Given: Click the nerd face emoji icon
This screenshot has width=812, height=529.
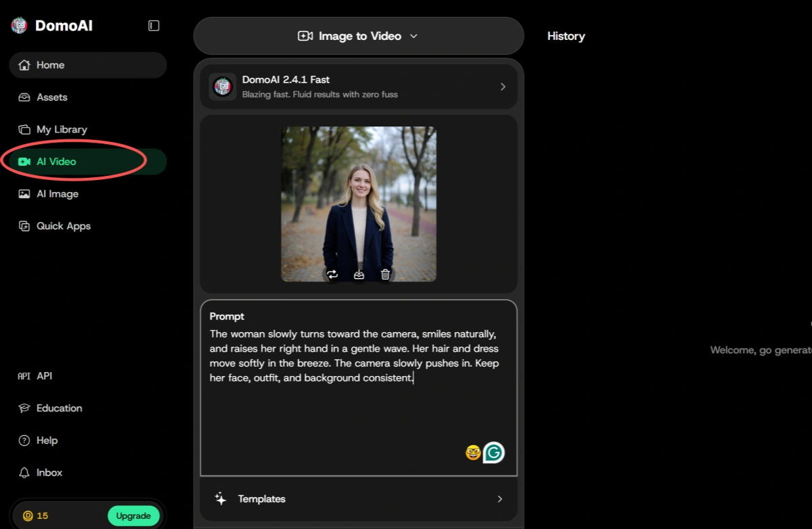Looking at the screenshot, I should (473, 453).
